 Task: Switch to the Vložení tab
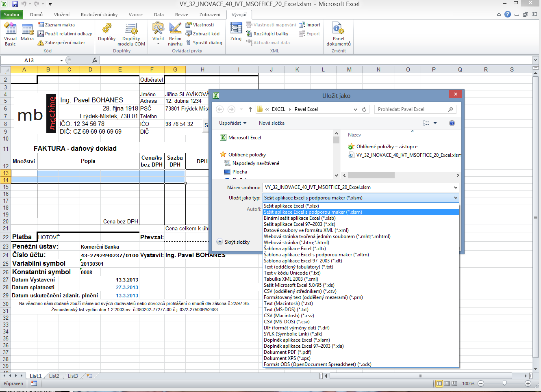(62, 15)
